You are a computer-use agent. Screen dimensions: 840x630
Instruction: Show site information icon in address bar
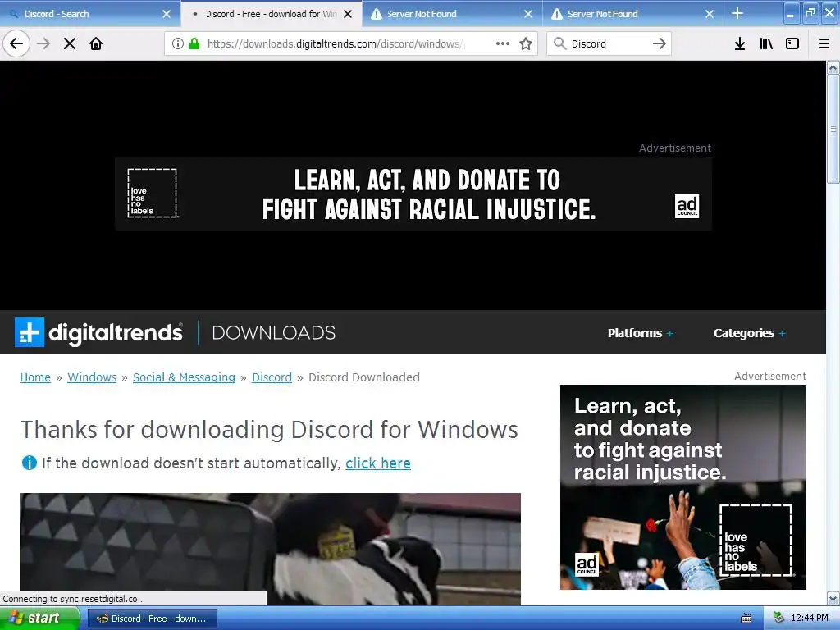click(x=178, y=43)
